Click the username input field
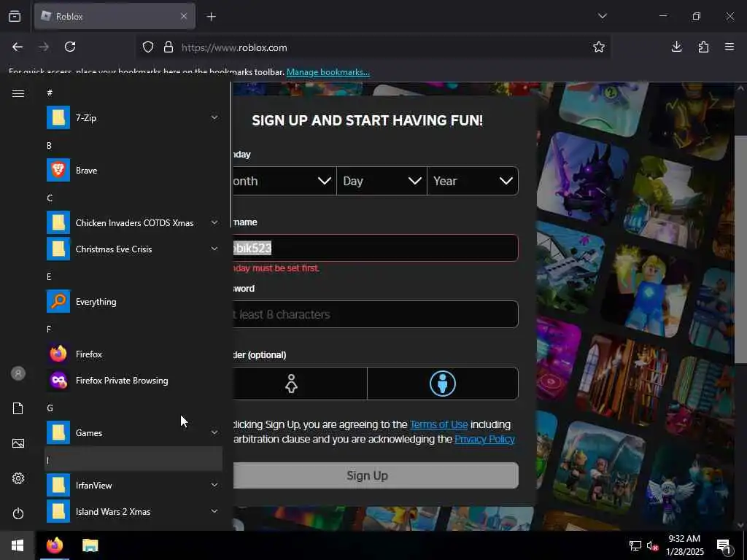This screenshot has height=560, width=747. [x=376, y=248]
